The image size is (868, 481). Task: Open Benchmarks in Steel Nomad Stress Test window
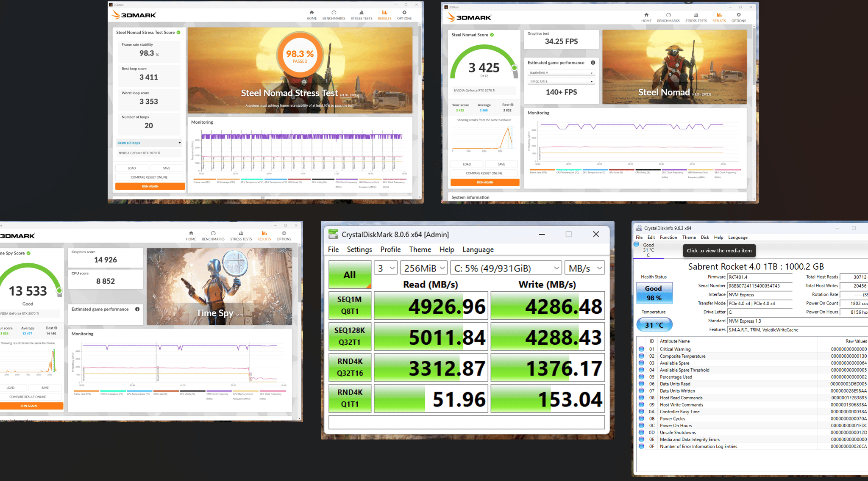click(334, 15)
